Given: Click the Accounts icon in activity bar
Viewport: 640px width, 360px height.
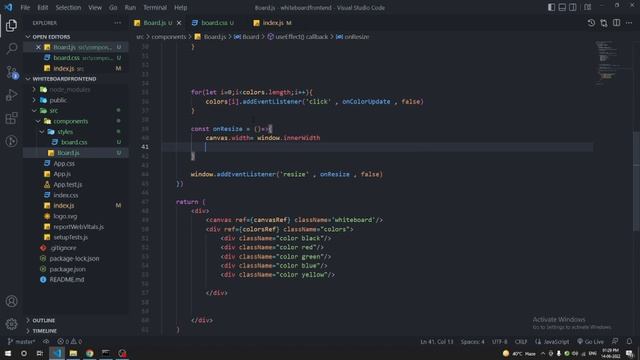Looking at the screenshot, I should click(x=11, y=301).
